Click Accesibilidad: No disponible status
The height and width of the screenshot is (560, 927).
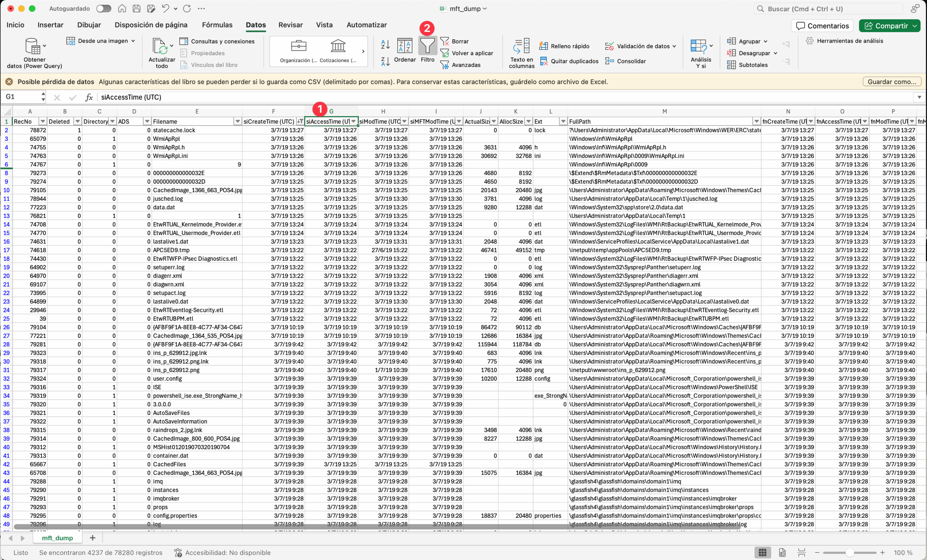click(222, 552)
